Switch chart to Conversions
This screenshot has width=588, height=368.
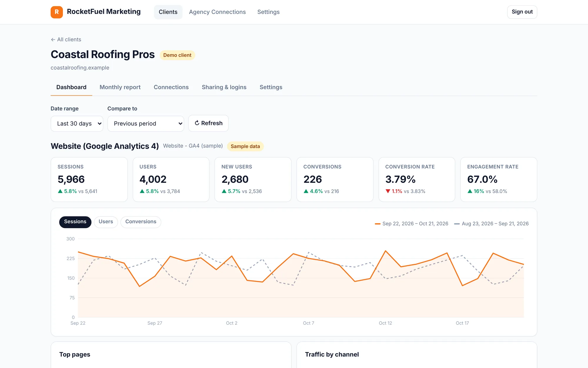(x=141, y=222)
